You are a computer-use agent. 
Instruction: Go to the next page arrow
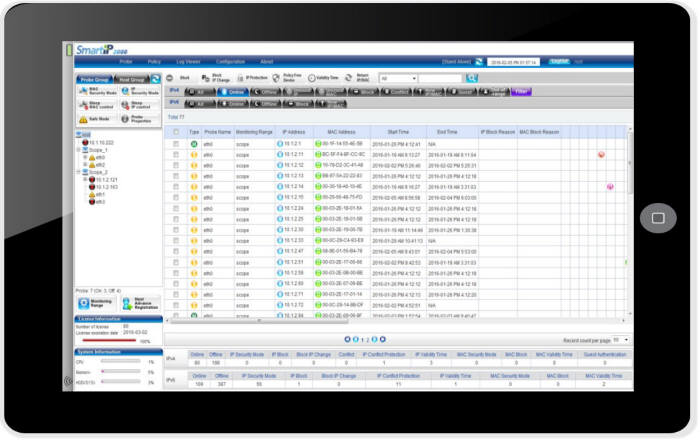(x=374, y=340)
